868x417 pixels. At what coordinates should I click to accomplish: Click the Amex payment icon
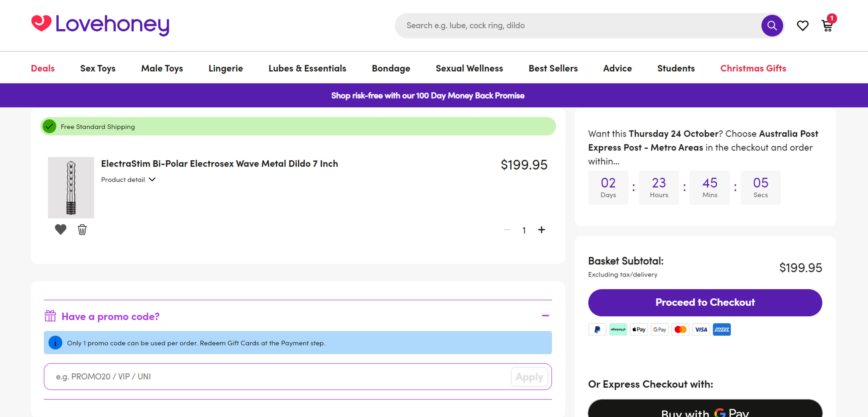[722, 329]
